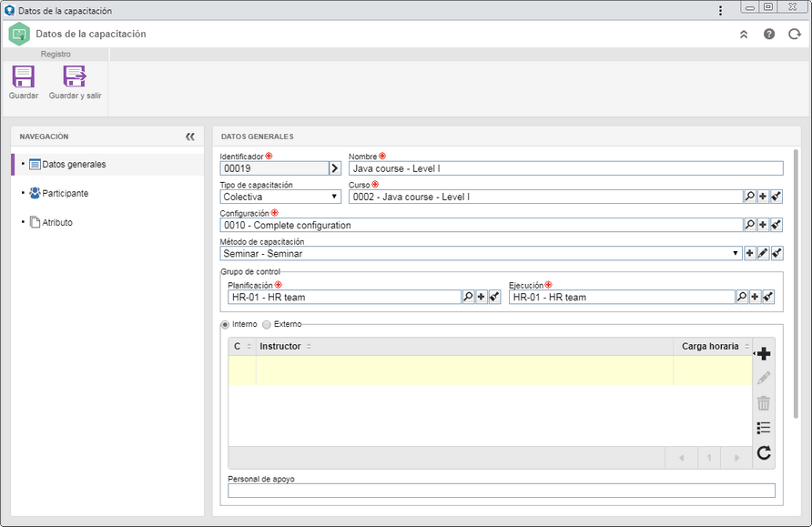This screenshot has width=812, height=527.
Task: Edit selected instructor with pencil icon
Action: pos(764,379)
